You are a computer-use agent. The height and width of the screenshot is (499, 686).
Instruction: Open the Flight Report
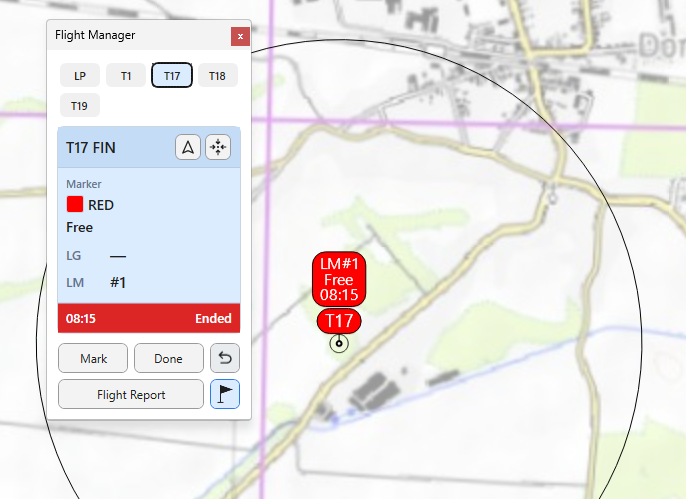(x=131, y=394)
